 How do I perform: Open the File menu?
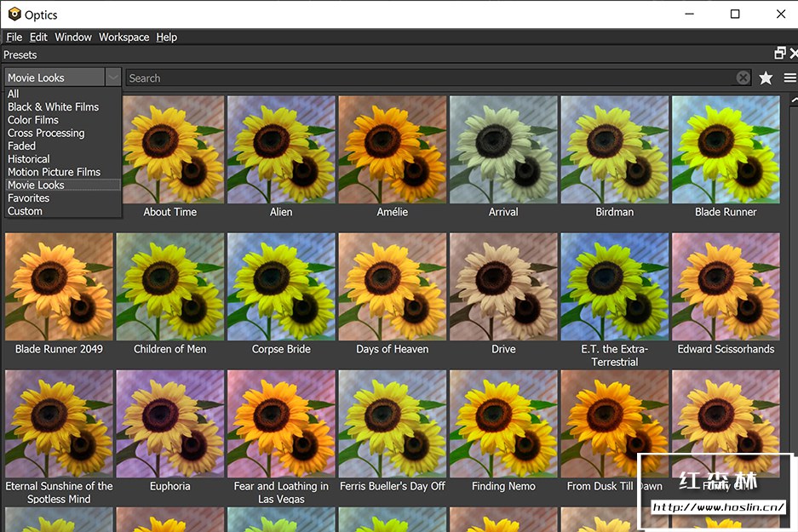pyautogui.click(x=14, y=37)
